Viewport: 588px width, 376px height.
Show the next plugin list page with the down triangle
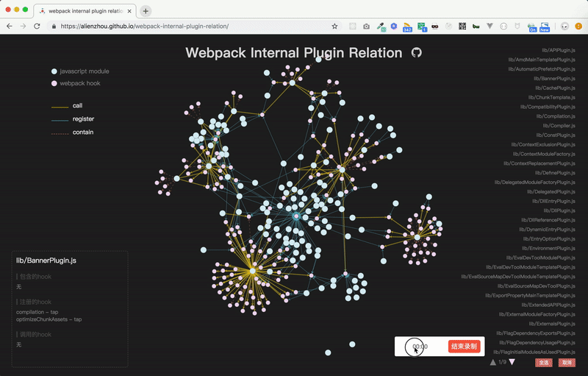pyautogui.click(x=512, y=362)
